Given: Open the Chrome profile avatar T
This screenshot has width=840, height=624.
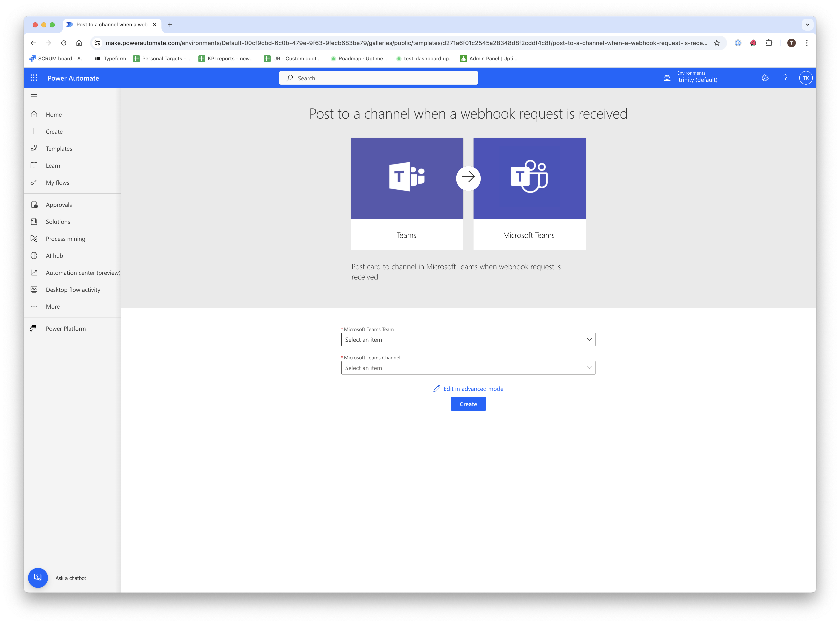Looking at the screenshot, I should 791,43.
